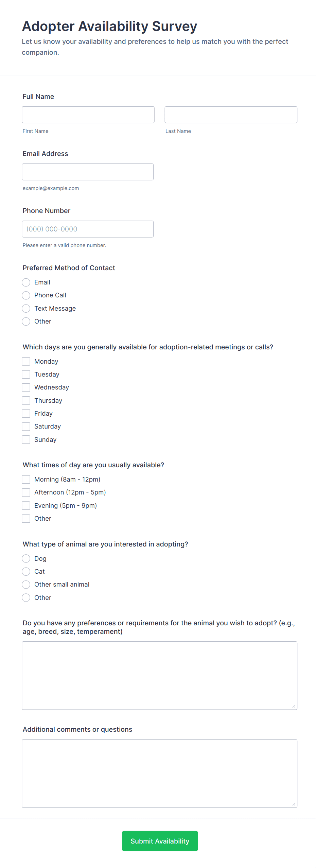Check the Monday availability checkbox
316x868 pixels.
pos(26,361)
